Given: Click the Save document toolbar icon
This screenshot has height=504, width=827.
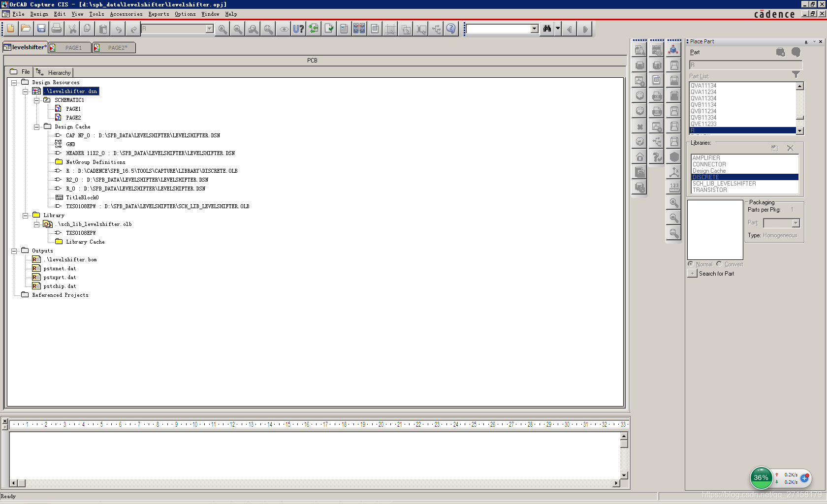Looking at the screenshot, I should point(41,29).
